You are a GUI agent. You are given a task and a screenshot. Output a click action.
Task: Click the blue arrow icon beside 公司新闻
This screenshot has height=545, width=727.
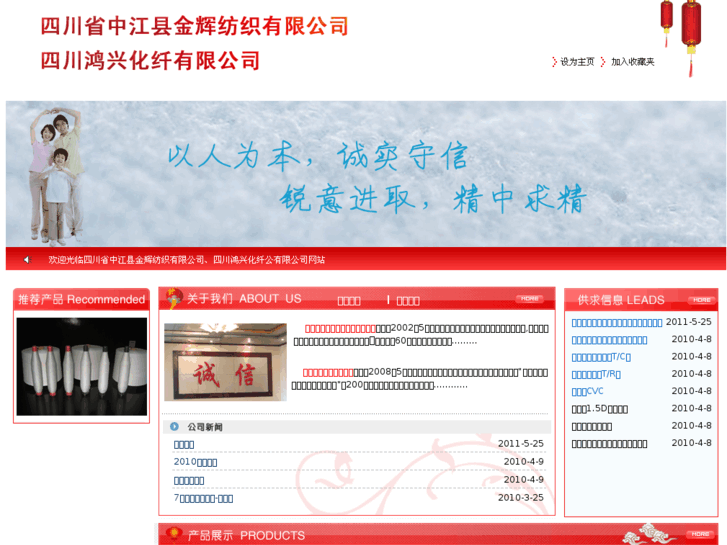174,426
